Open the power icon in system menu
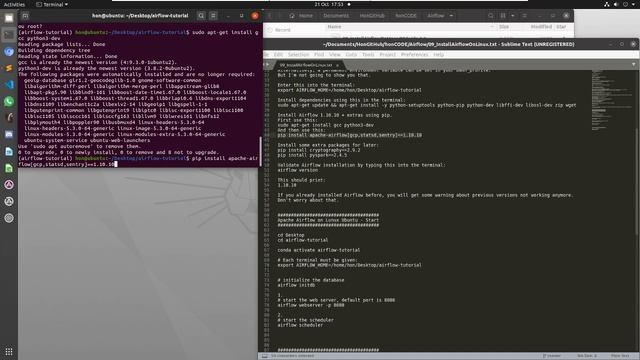The image size is (640, 360). click(625, 4)
